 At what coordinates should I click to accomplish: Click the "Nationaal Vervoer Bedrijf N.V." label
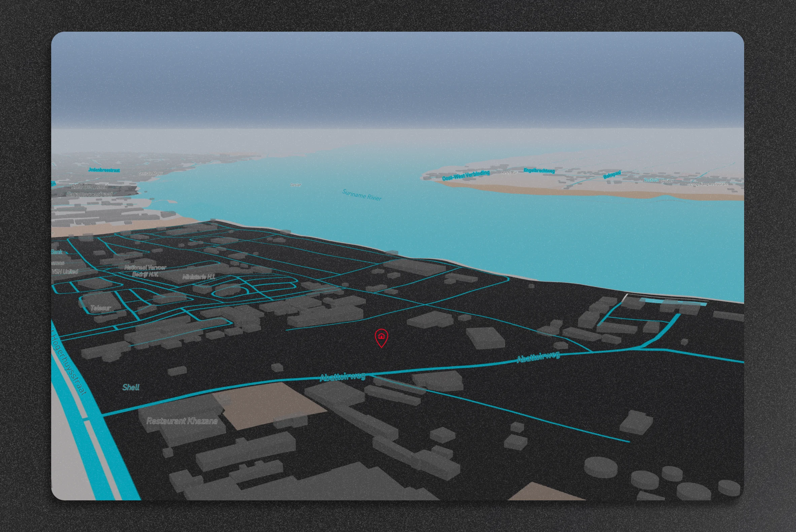click(145, 271)
